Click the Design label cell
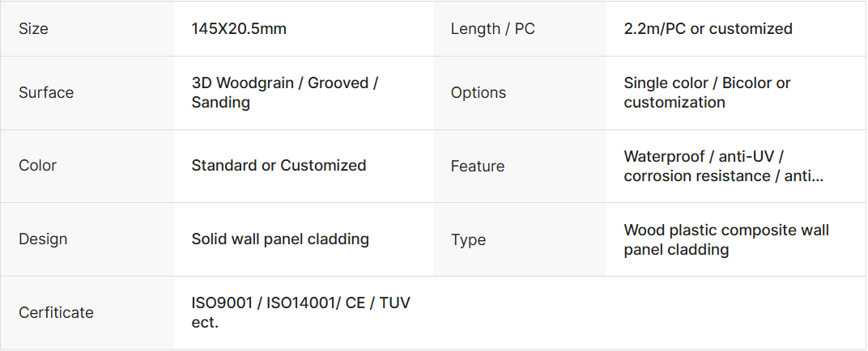 (43, 239)
